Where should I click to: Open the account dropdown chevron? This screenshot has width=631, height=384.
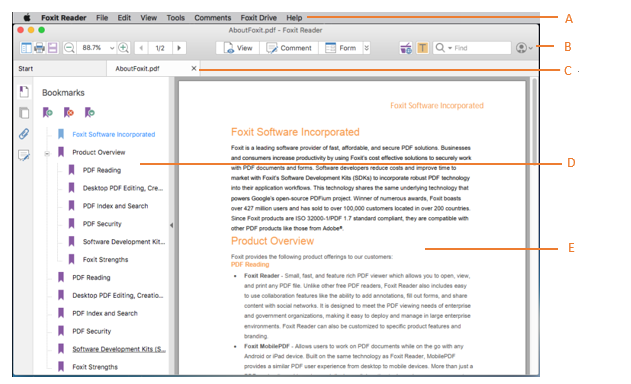pyautogui.click(x=531, y=48)
